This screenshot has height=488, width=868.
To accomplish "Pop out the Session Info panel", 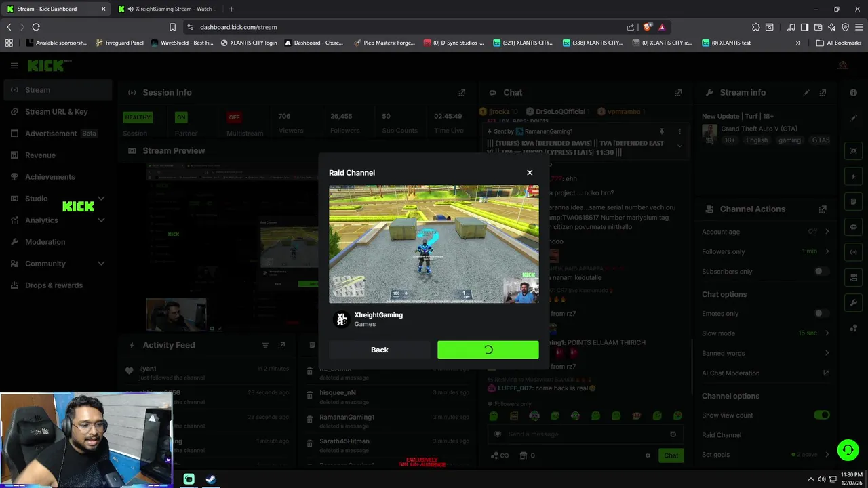I will point(462,93).
